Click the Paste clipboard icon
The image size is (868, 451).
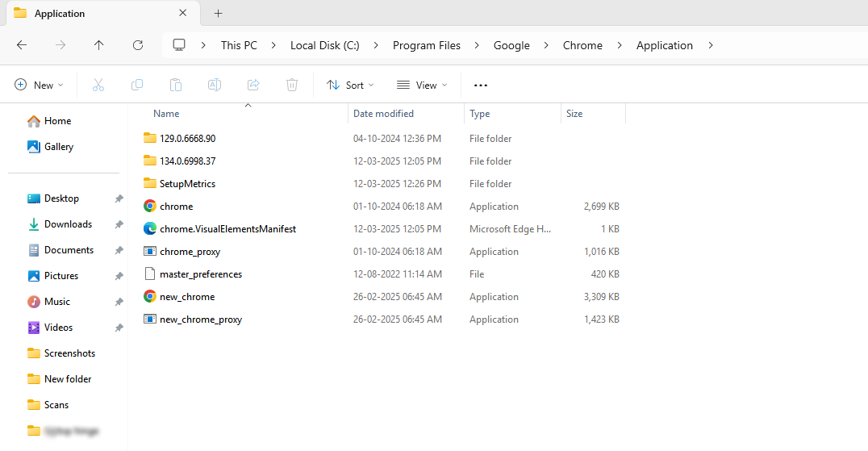coord(176,85)
